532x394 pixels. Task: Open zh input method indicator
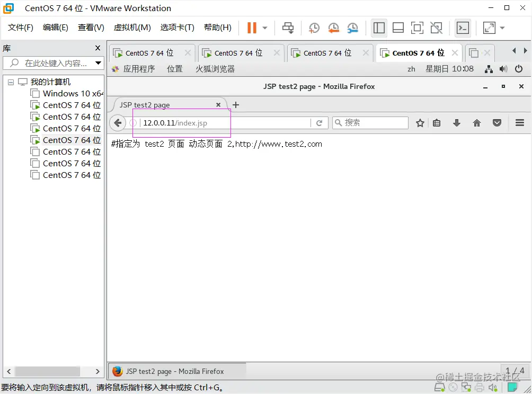pos(411,69)
